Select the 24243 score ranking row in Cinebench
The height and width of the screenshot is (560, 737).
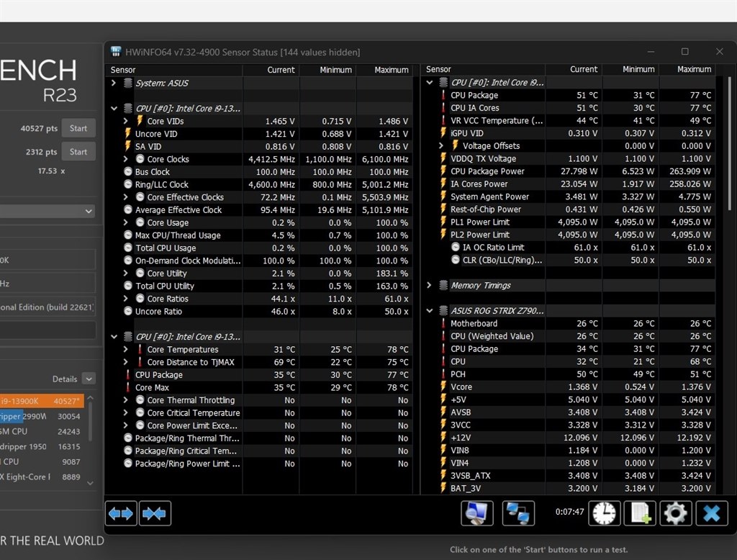[x=42, y=432]
